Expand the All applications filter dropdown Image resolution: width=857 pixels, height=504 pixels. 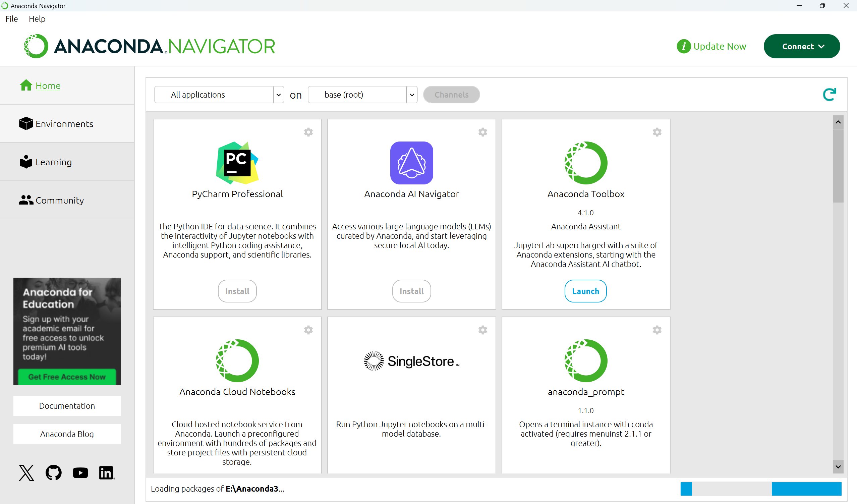(278, 95)
